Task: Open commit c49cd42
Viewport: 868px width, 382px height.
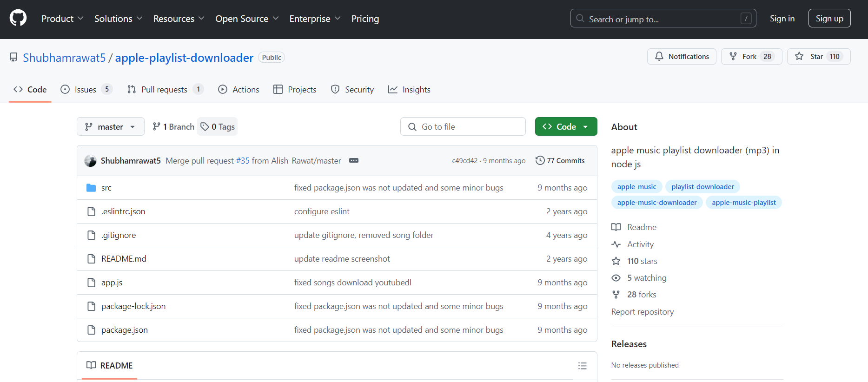Action: click(x=464, y=161)
